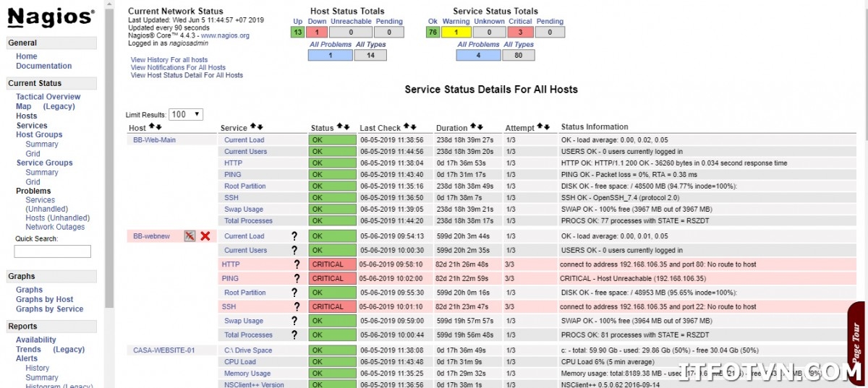Sort Duration column ascending with up arrow
The image size is (868, 388).
point(472,127)
